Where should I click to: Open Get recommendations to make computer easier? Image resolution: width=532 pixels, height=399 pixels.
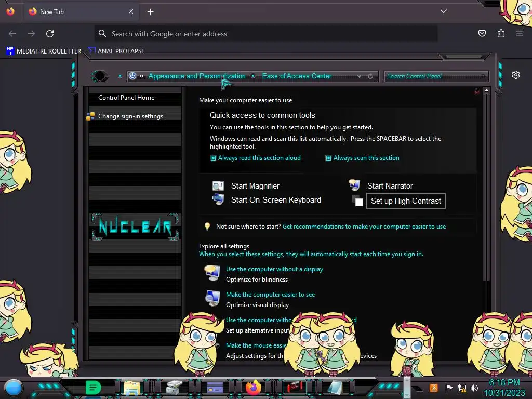pos(364,227)
